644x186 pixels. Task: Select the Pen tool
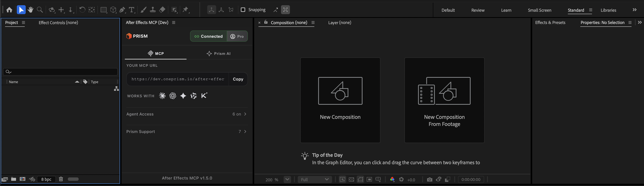pos(122,10)
